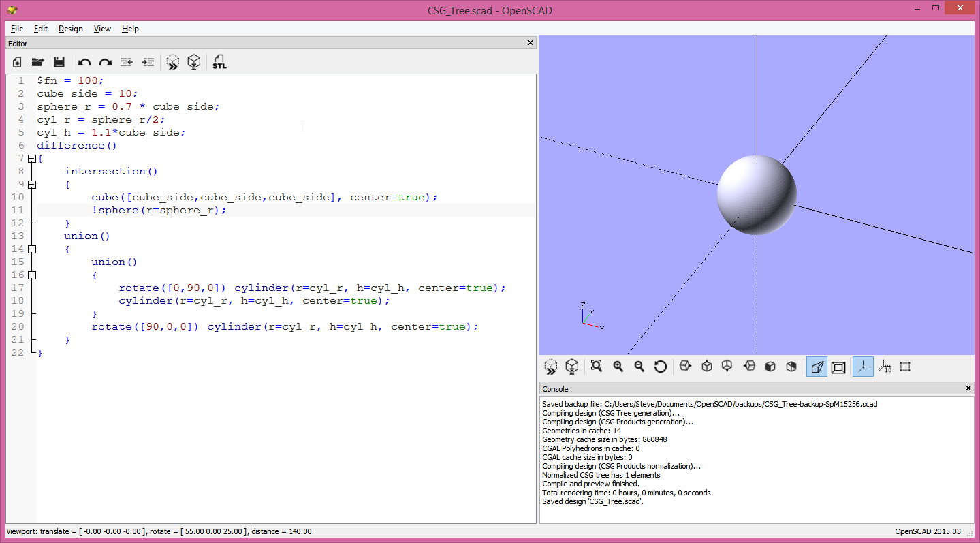Open a different SCAD file
Image resolution: width=980 pixels, height=543 pixels.
coord(37,61)
